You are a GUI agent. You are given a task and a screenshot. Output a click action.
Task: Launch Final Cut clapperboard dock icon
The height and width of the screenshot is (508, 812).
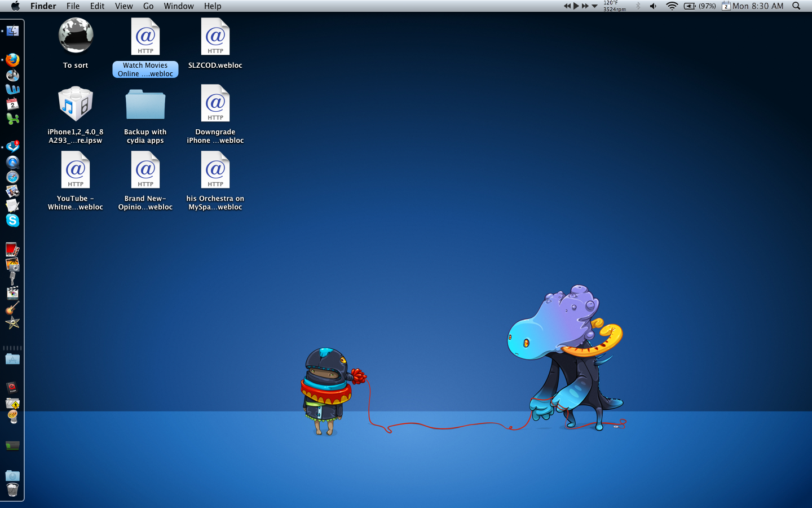pos(12,293)
